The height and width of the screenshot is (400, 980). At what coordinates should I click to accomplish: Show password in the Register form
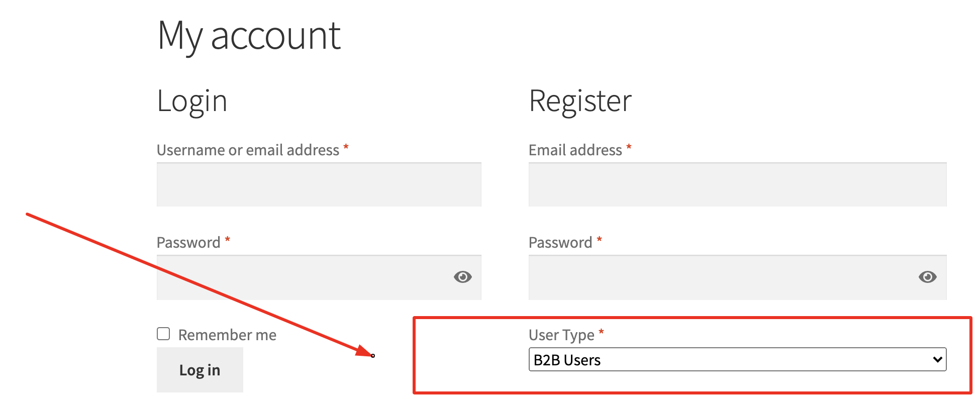927,277
